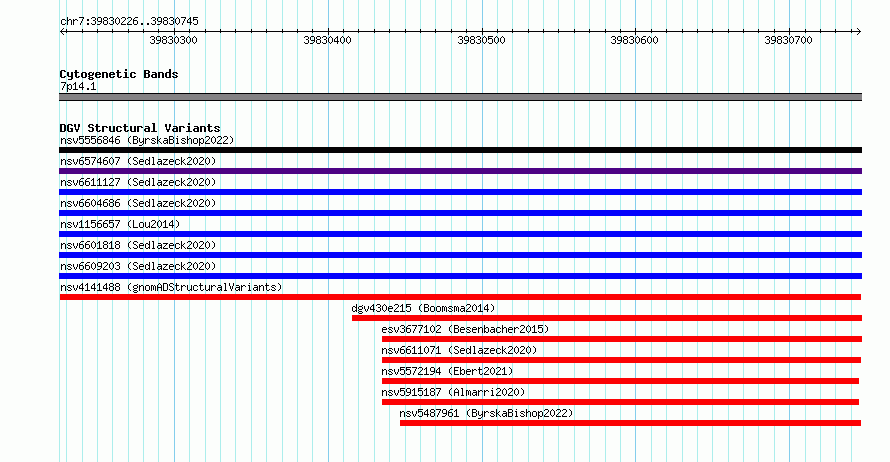Screen dimensions: 890x462
Task: Click the red bar of nsv5572194
Action: [x=620, y=381]
